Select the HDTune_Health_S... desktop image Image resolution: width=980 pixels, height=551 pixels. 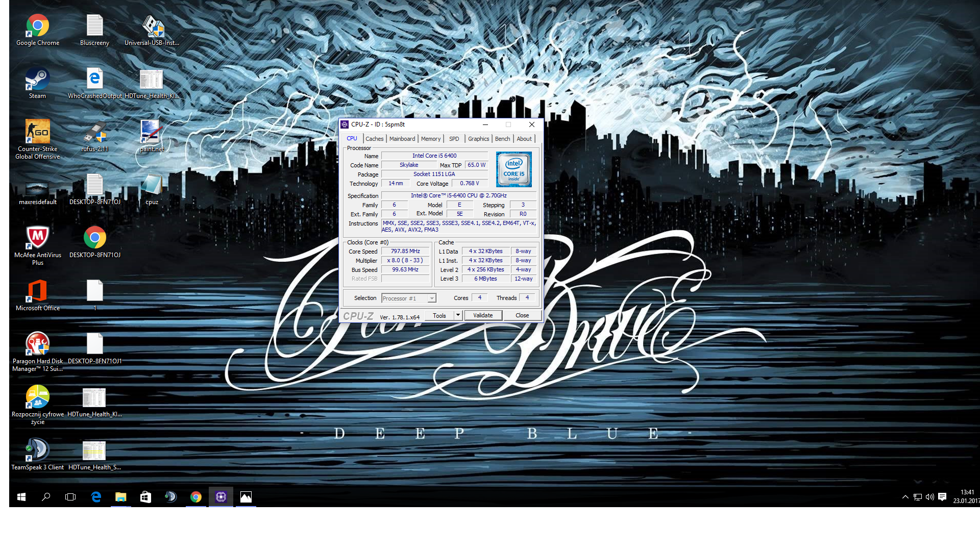94,455
